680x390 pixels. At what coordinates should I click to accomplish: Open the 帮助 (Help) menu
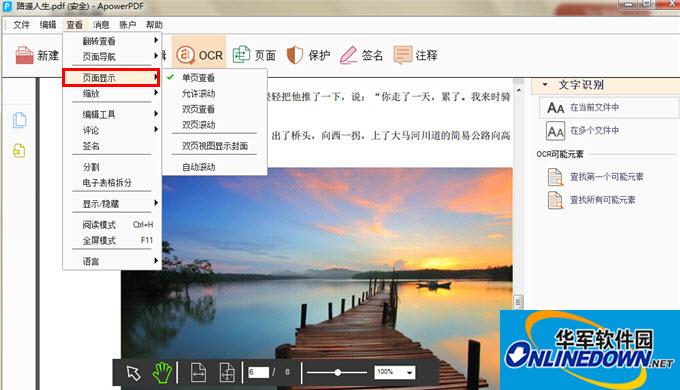(x=154, y=25)
